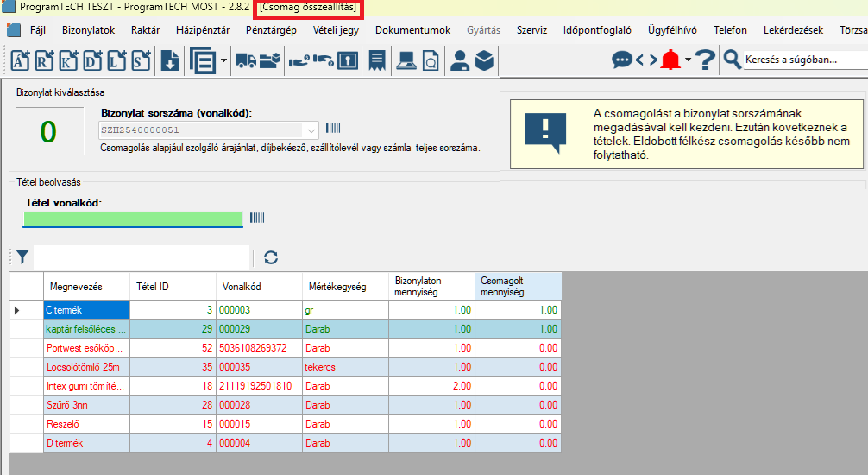Click the red notification bell
Screen dimensions: 868x475
tap(671, 60)
